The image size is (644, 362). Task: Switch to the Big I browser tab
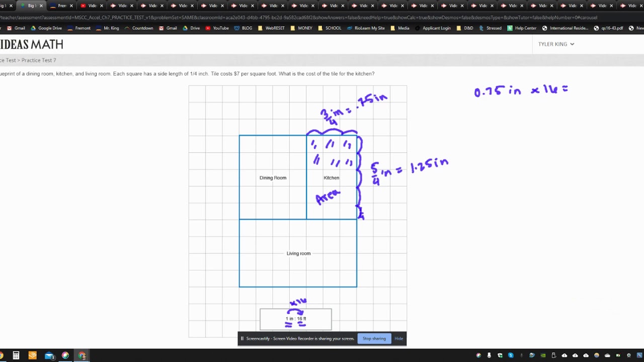pos(30,6)
